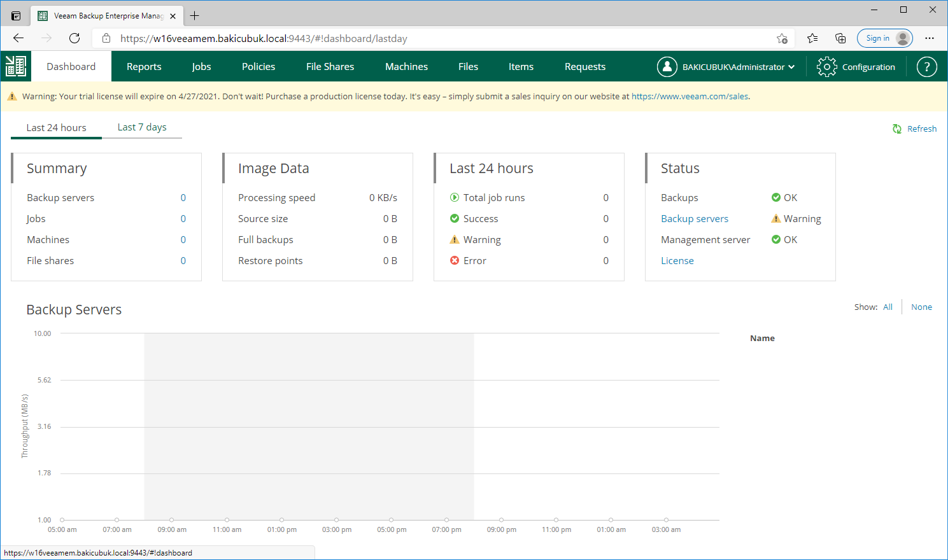Switch to the Machines tab
Viewport: 948px width, 560px height.
coord(406,66)
